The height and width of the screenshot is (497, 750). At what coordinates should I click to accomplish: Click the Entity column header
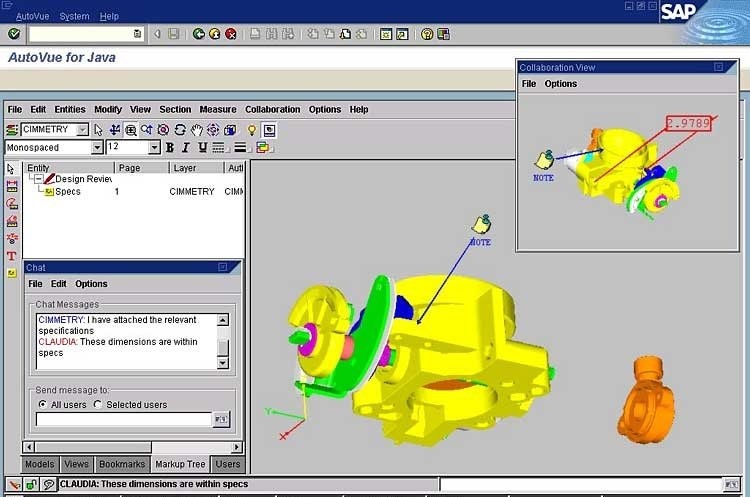69,168
